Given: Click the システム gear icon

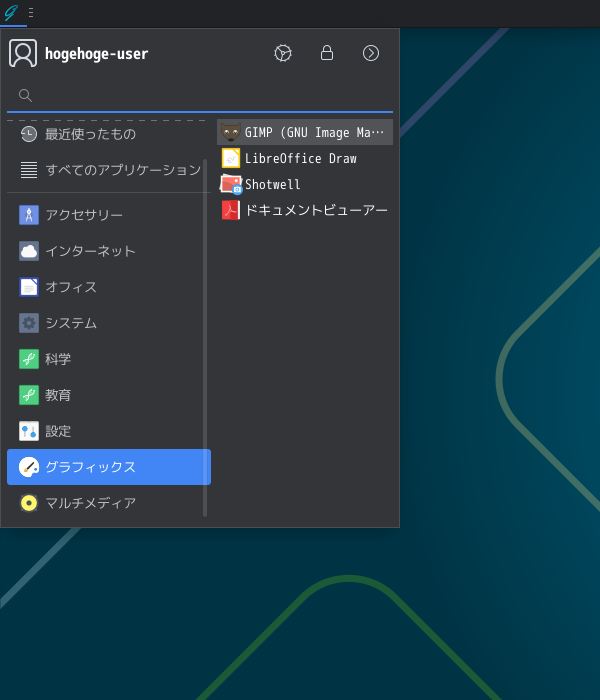Looking at the screenshot, I should click(x=29, y=323).
